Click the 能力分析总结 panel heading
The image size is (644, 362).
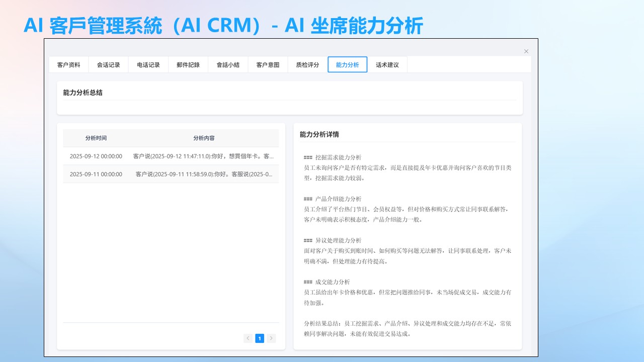pos(83,93)
